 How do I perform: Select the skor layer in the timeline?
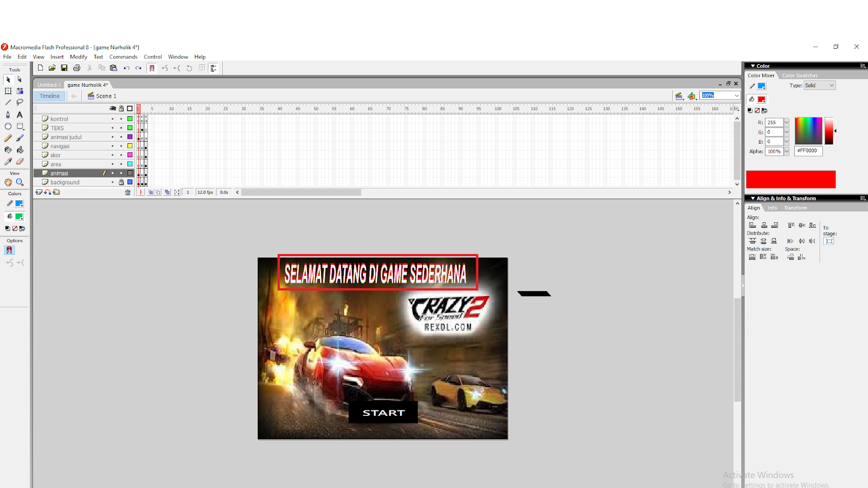56,155
